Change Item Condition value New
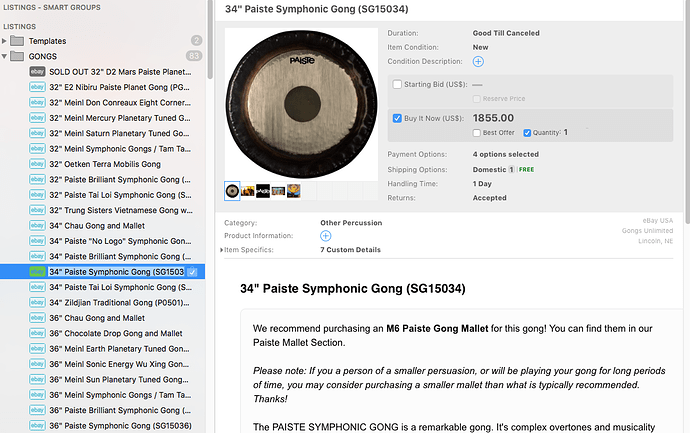Viewport: 690px width, 433px height. (481, 47)
